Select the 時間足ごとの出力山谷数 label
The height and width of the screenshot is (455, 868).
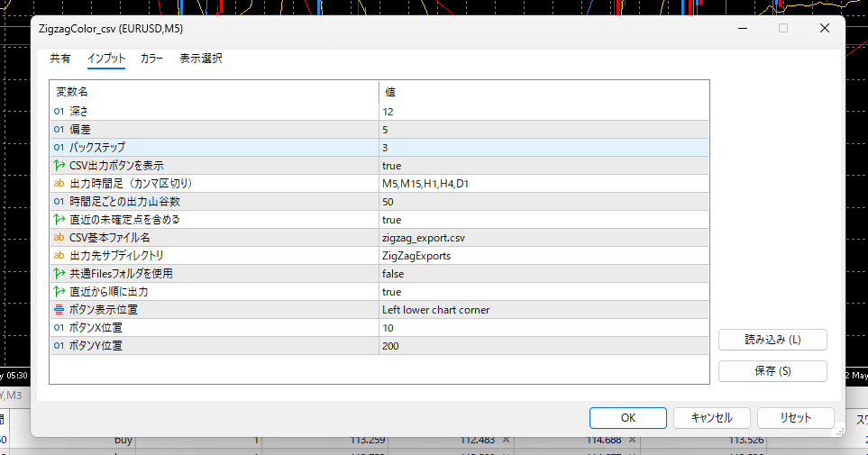tap(124, 202)
